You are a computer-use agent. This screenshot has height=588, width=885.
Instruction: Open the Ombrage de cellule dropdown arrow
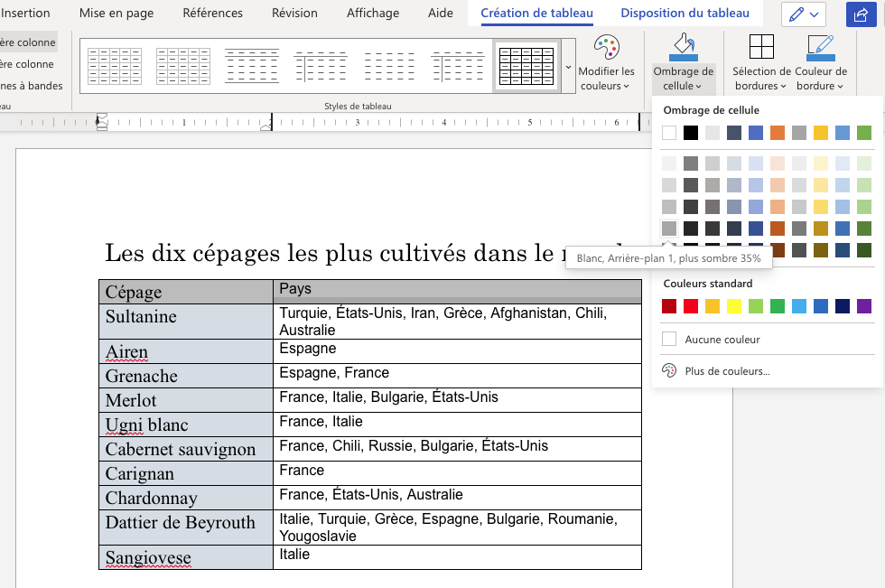[699, 87]
